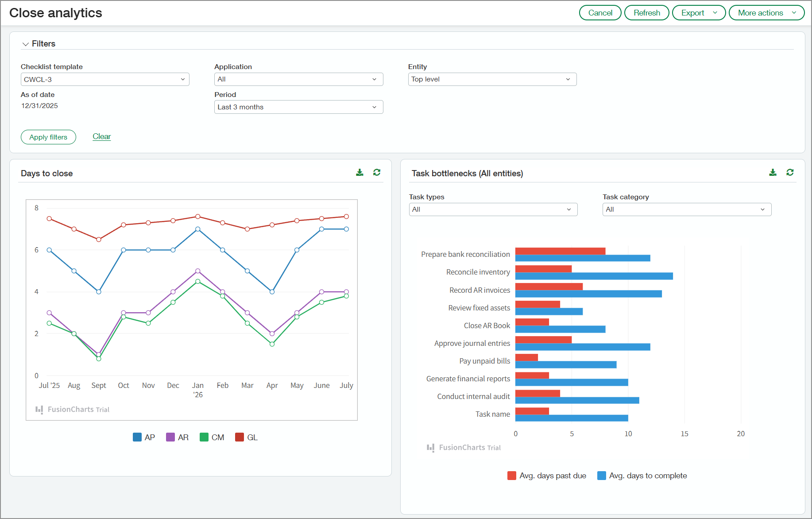Click the Clear link to reset filters

click(x=101, y=136)
